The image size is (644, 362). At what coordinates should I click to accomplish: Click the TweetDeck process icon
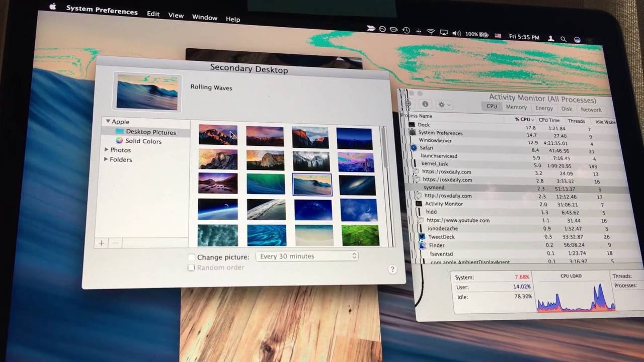(x=422, y=237)
